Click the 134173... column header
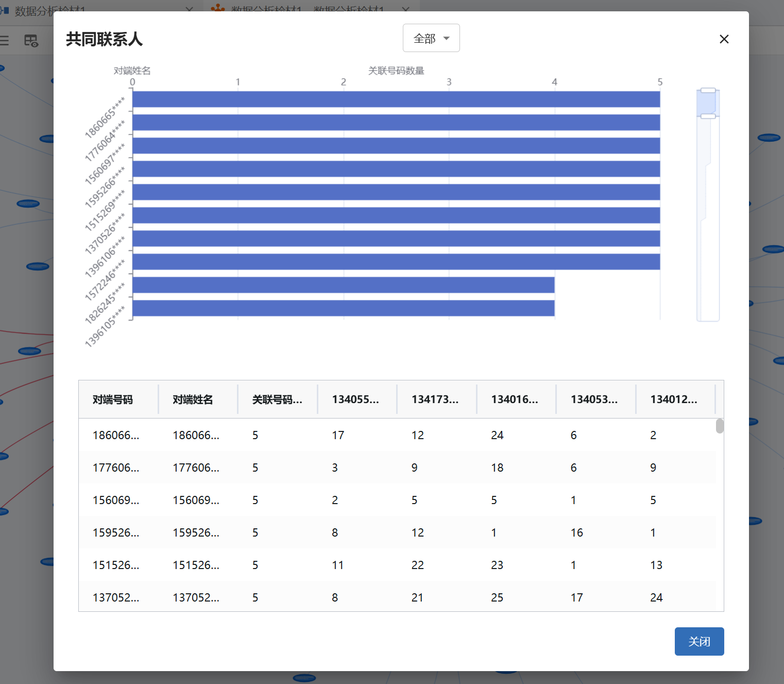Screen dimensions: 784x684 point(435,399)
